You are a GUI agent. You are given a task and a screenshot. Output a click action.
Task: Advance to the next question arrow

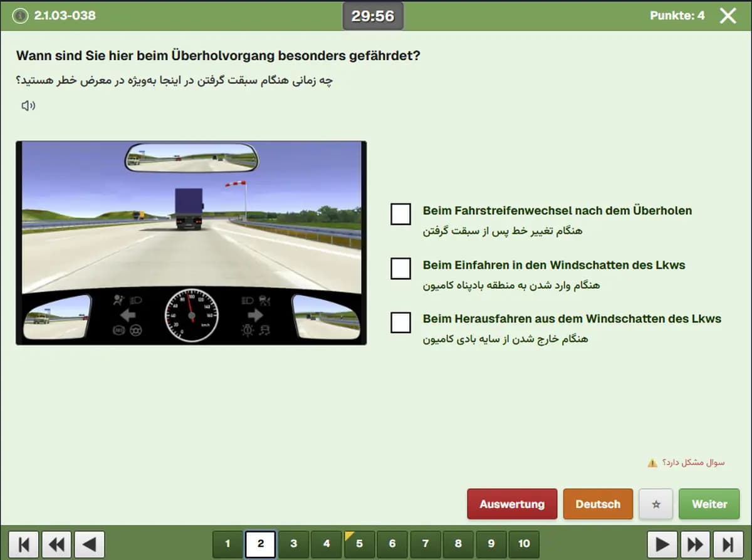[662, 544]
